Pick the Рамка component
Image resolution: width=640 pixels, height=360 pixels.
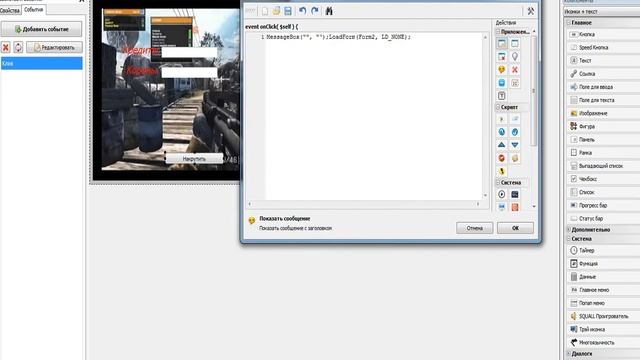602,153
